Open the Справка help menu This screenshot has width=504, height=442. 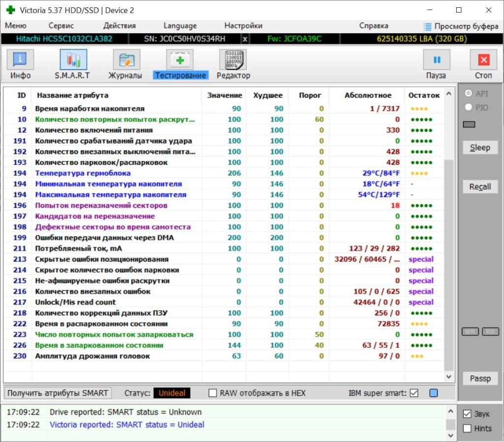click(x=374, y=26)
